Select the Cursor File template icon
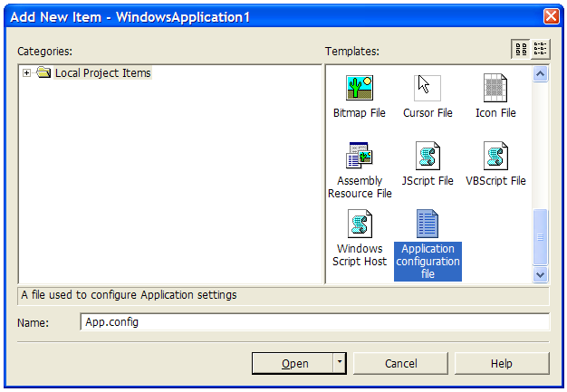The width and height of the screenshot is (567, 392). click(428, 89)
